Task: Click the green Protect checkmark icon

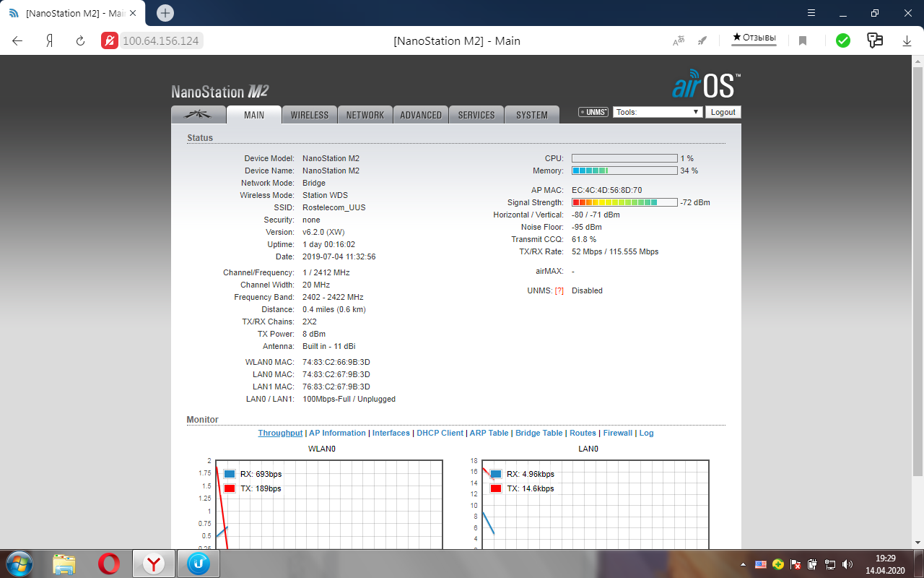Action: (x=843, y=40)
